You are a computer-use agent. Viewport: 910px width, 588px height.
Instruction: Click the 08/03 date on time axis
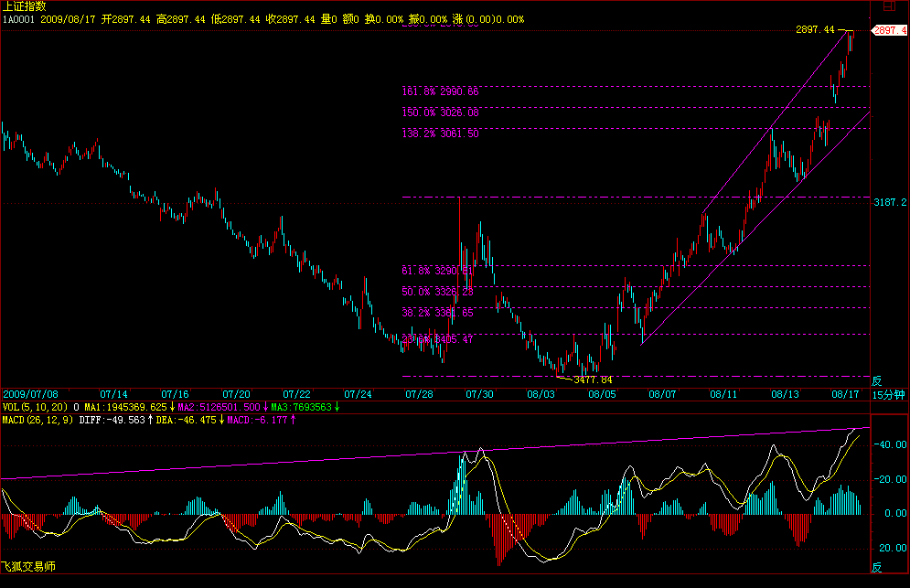pos(541,394)
